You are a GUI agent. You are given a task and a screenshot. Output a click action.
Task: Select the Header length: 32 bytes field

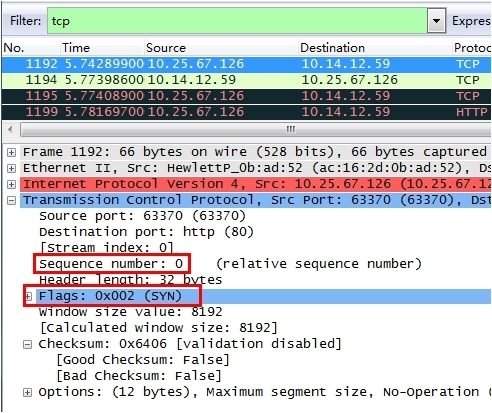[130, 280]
